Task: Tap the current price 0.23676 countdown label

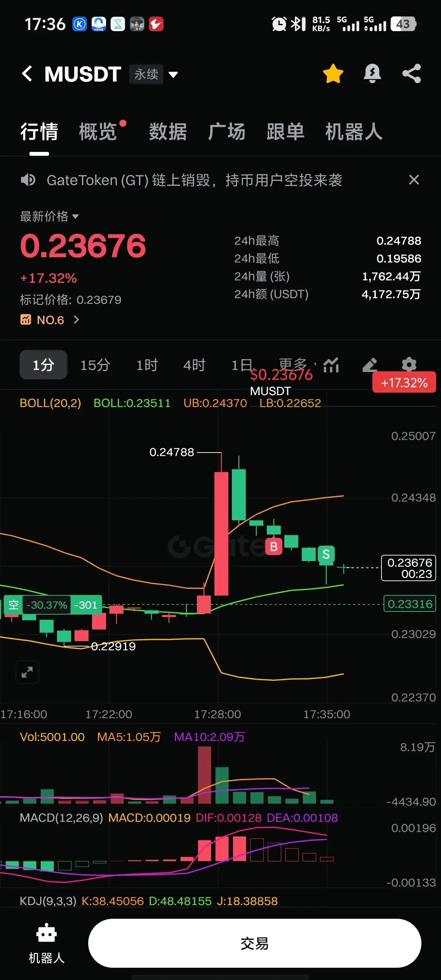Action: 409,568
